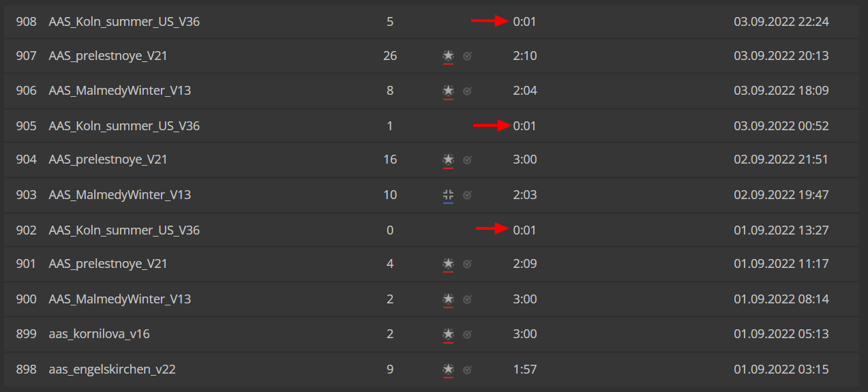Click the 1:57 duration of row 898
The width and height of the screenshot is (868, 392).
pyautogui.click(x=525, y=370)
